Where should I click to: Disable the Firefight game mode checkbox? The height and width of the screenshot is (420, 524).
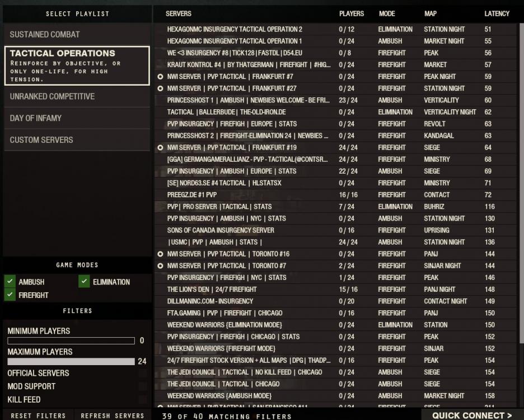(10, 295)
